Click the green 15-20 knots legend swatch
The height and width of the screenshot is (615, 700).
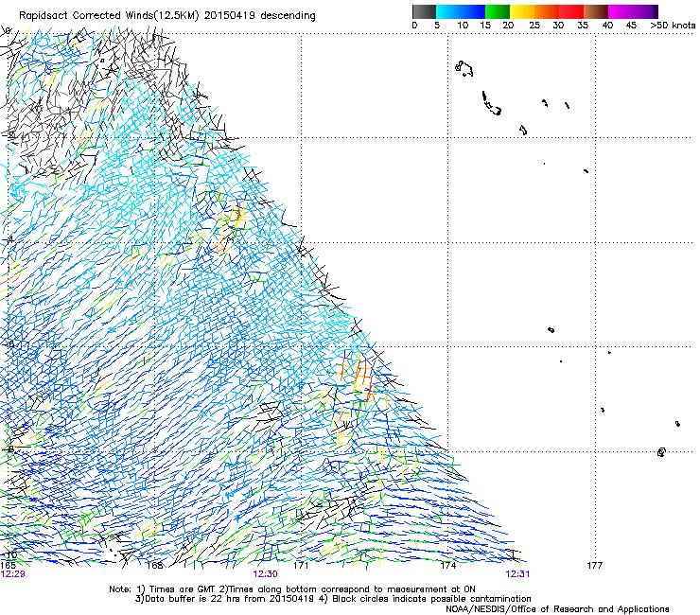(498, 11)
